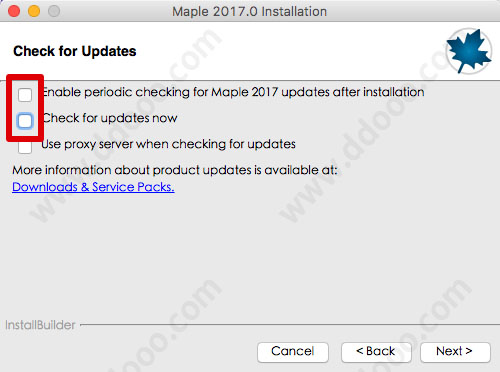
Task: Click the Maple leaf logo icon
Action: click(469, 51)
